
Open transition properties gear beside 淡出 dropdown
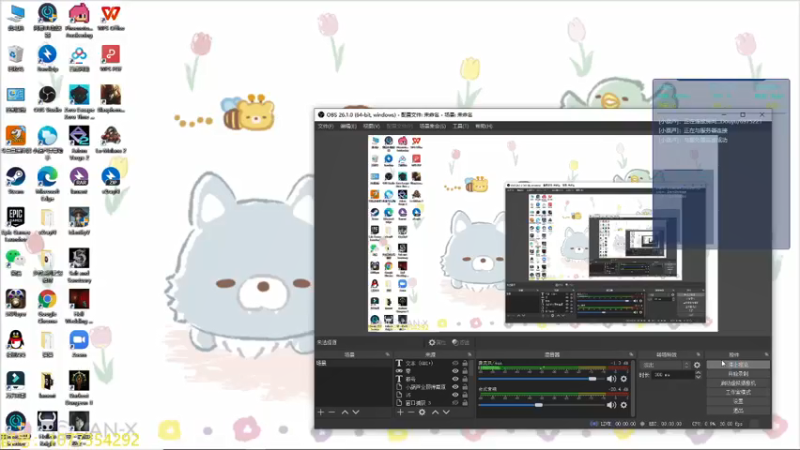[697, 365]
